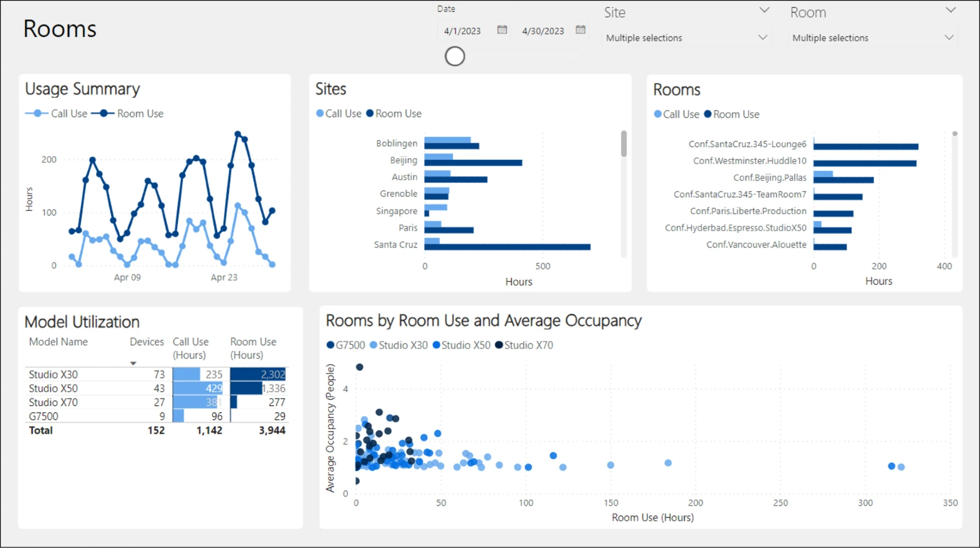Click the Santa Cruz Room Use bar
This screenshot has height=551, width=980.
tap(507, 248)
